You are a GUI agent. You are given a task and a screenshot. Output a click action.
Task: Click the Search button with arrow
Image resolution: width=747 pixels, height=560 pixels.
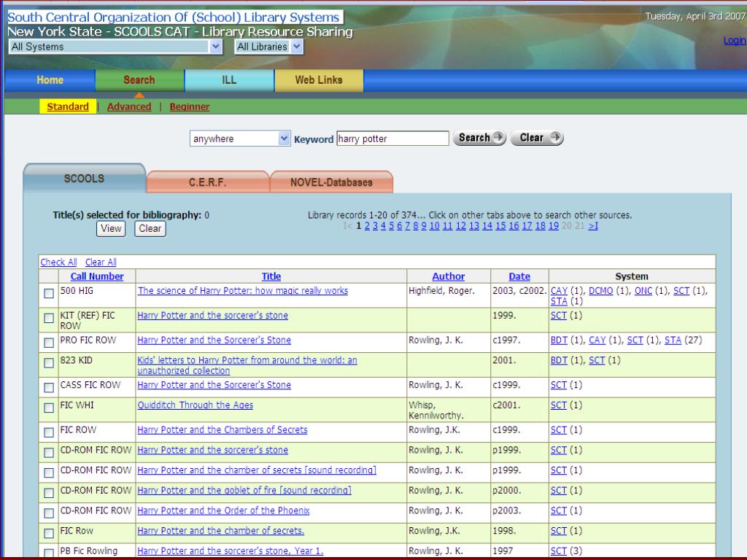click(479, 138)
